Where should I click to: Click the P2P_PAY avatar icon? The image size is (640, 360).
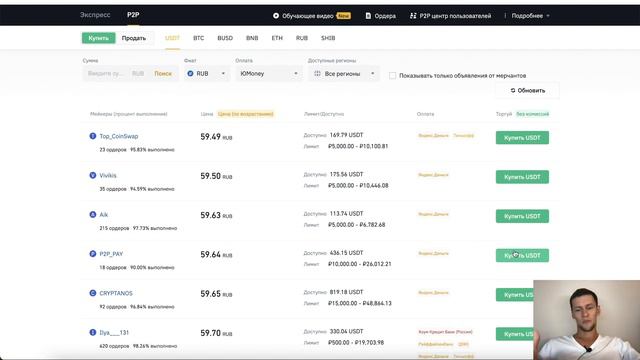[93, 253]
